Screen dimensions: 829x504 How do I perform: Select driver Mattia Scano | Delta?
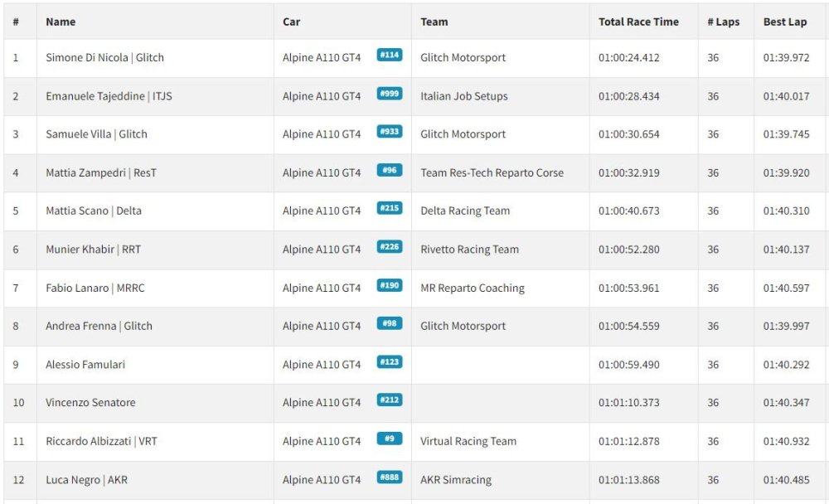[94, 211]
